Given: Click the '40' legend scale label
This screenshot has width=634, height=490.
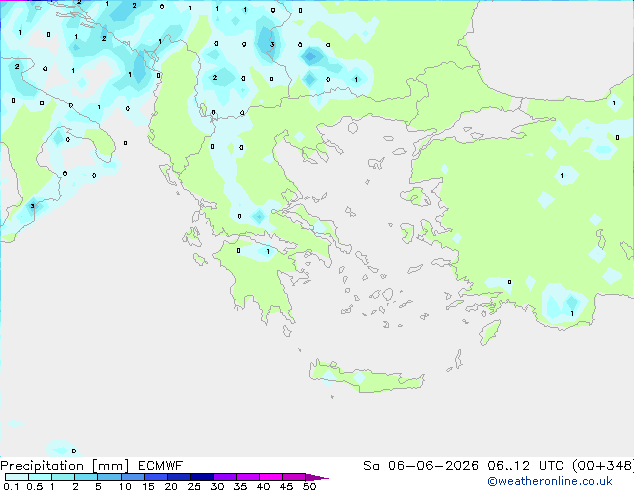Looking at the screenshot, I should coord(263,486).
